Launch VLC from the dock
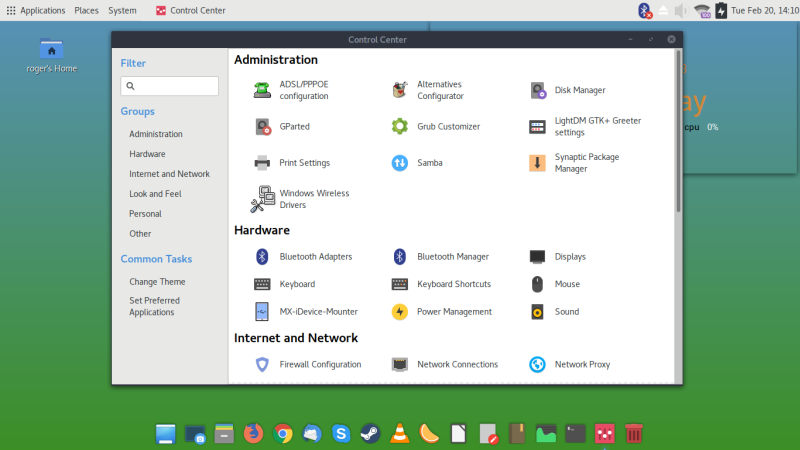Screen dimensions: 800x450 tap(399, 434)
